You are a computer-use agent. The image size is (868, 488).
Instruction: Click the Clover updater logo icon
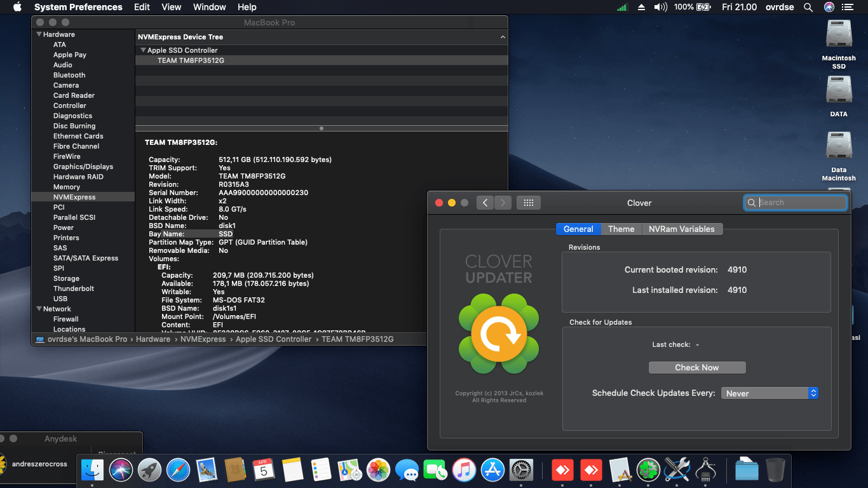tap(499, 334)
